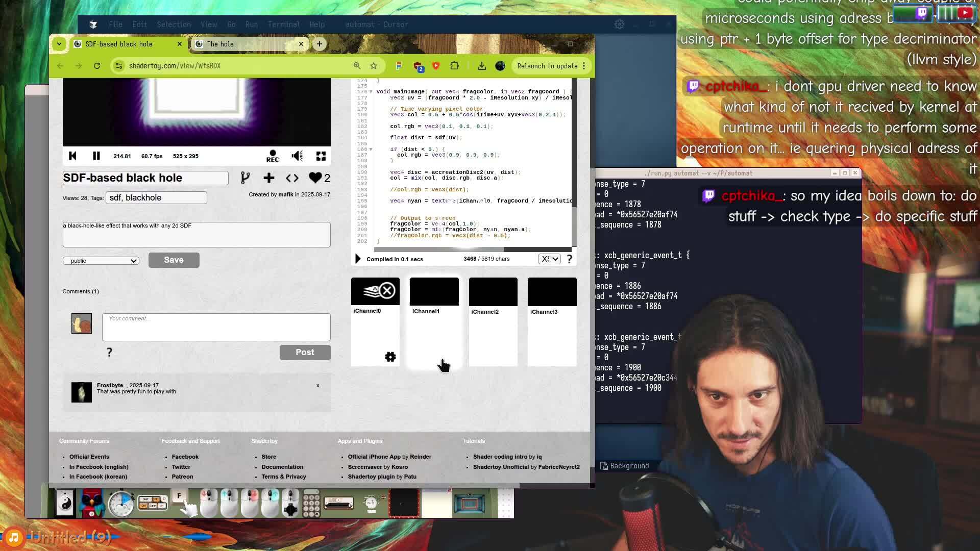980x551 pixels.
Task: Enter fullscreen shader preview
Action: [x=321, y=156]
